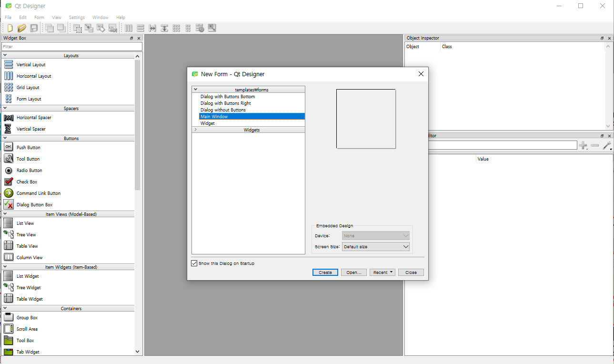
Task: Click the Widget Box Filter field
Action: (72, 47)
